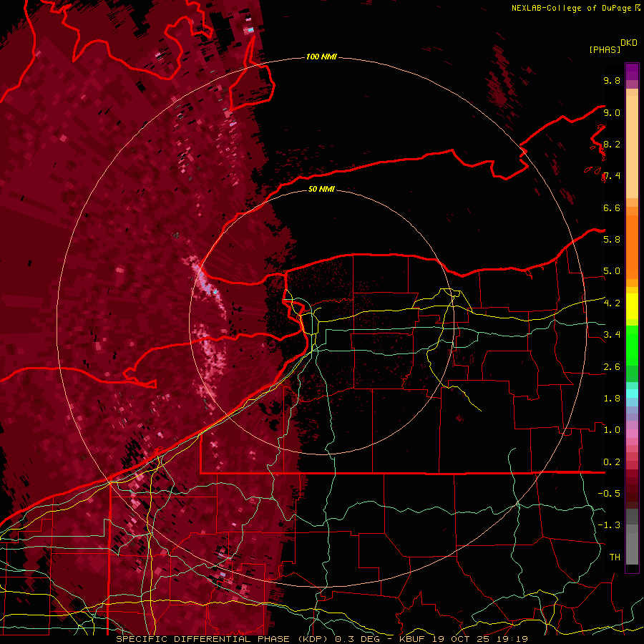
Task: Click the -1.3 legend value
Action: [x=609, y=525]
